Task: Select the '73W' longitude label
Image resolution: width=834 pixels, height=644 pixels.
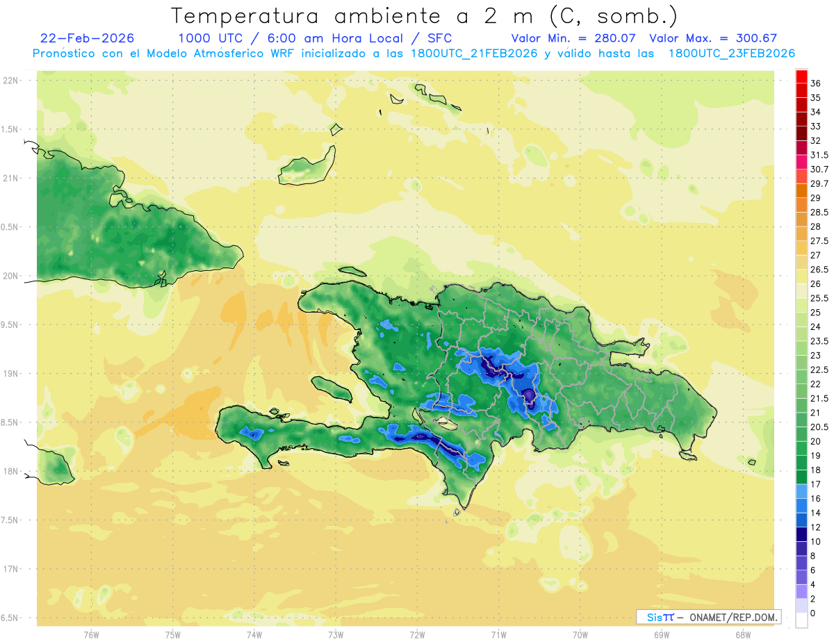Action: click(336, 635)
